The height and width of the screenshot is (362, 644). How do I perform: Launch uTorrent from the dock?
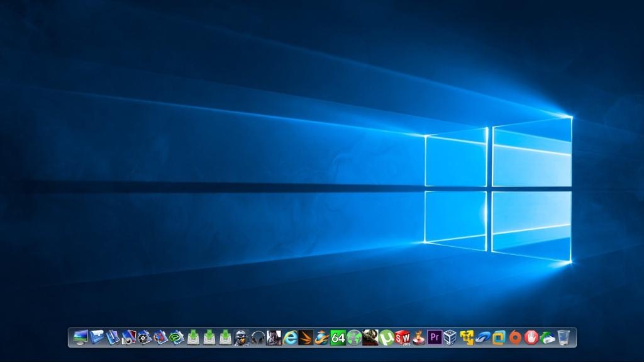[x=387, y=337]
